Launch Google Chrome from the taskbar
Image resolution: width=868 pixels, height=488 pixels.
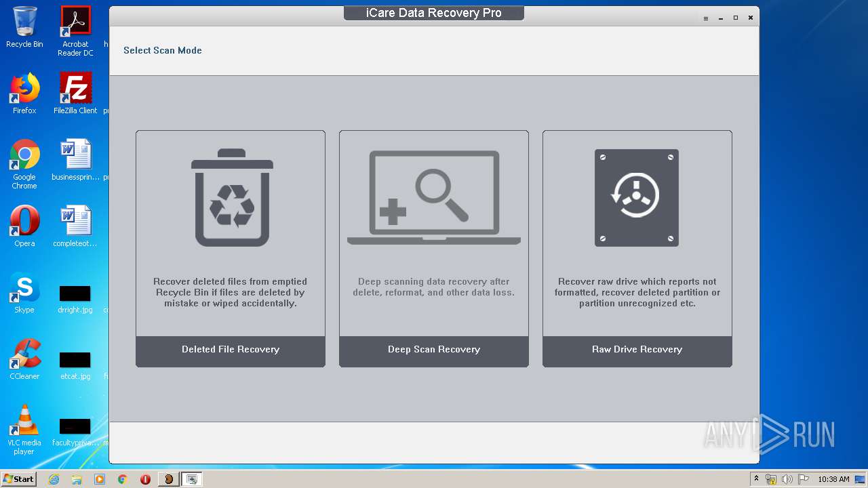point(123,479)
